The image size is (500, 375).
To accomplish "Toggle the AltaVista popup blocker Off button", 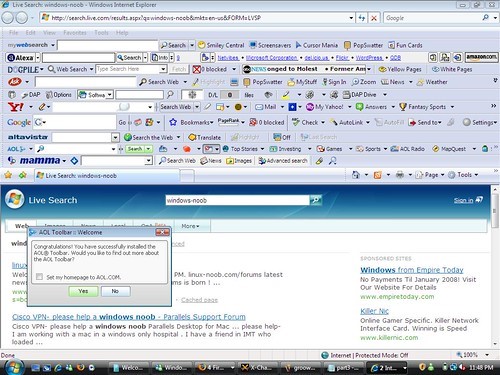I will pos(282,137).
